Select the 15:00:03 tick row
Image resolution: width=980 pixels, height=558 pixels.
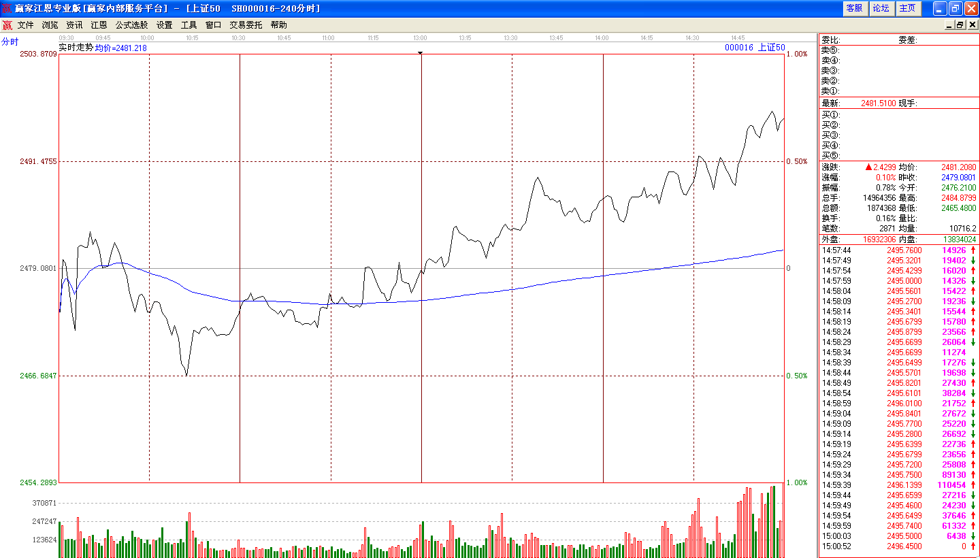click(x=899, y=536)
